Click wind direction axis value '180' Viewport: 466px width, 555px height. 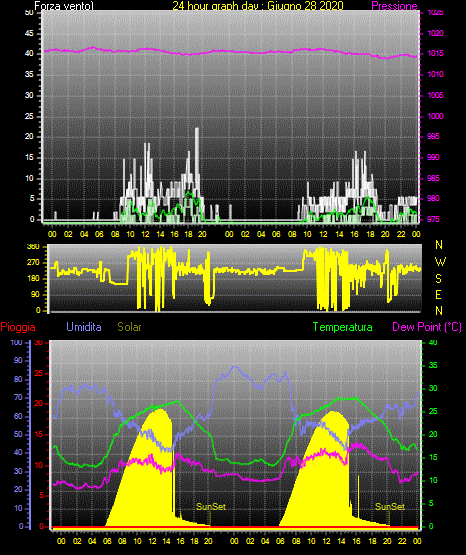point(33,279)
